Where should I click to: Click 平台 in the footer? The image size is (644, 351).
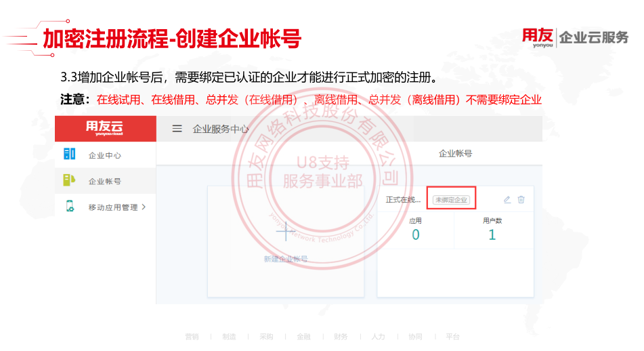(452, 337)
